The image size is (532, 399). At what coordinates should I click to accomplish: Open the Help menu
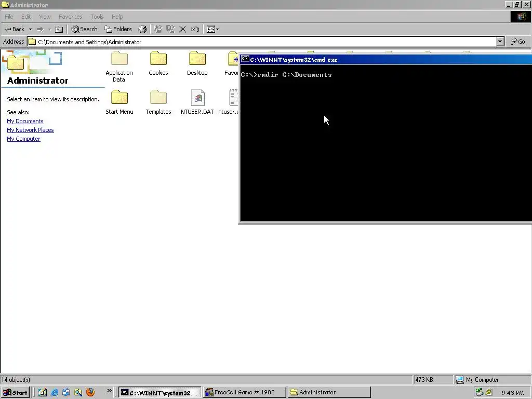tap(117, 17)
